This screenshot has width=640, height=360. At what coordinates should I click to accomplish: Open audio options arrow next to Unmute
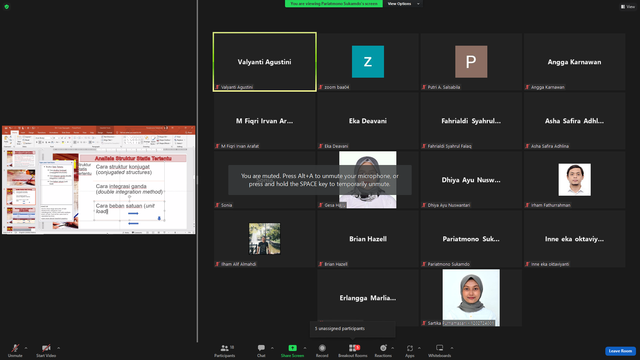[x=26, y=348]
